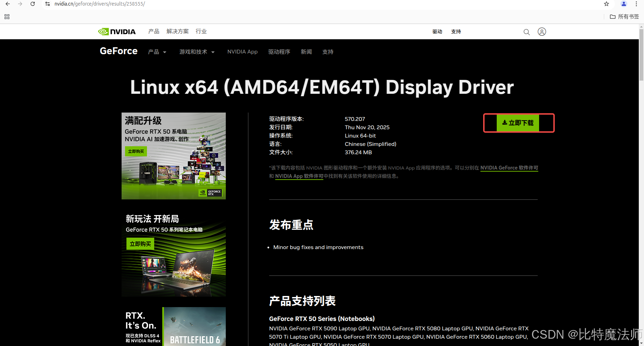Click the address bar URL
The image size is (644, 346).
[x=100, y=4]
